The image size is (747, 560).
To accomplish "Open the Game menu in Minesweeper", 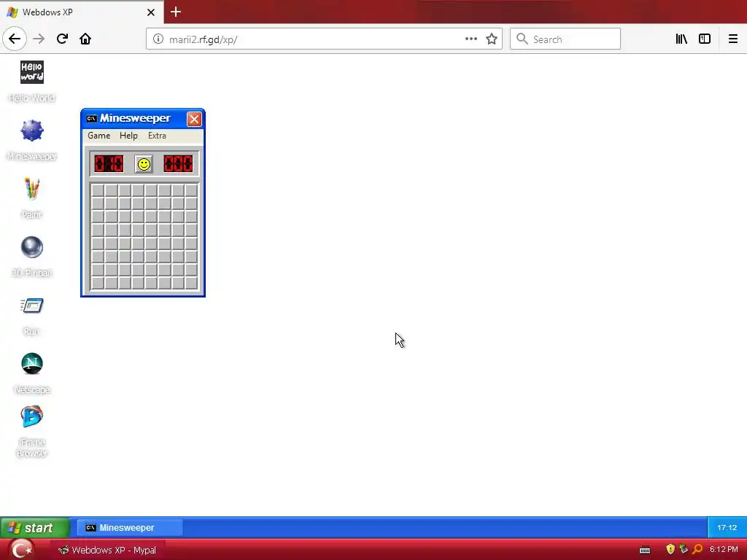I will (x=98, y=136).
